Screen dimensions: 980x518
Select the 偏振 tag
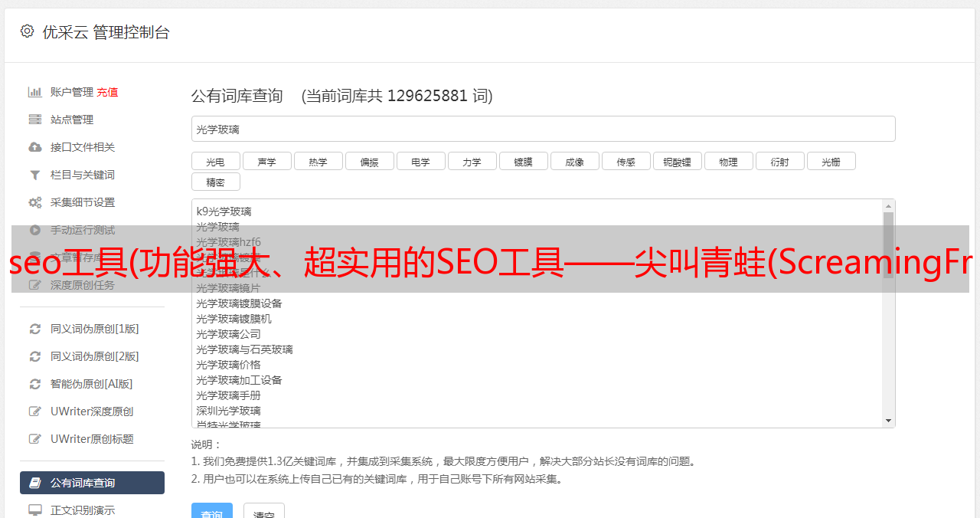[x=369, y=161]
